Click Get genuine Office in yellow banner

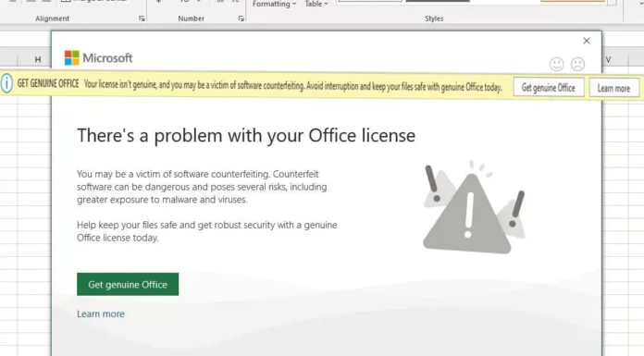[549, 88]
